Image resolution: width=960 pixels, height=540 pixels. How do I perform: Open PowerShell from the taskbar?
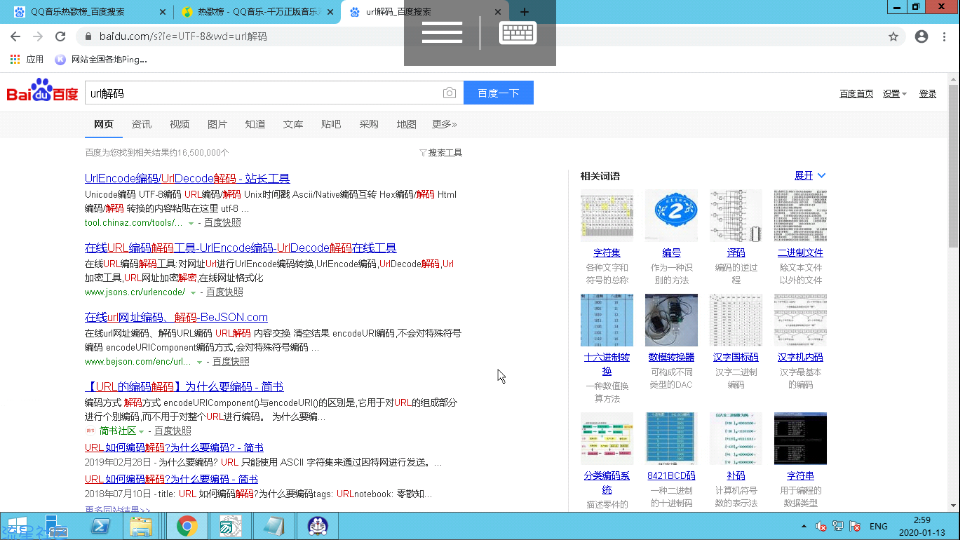100,527
